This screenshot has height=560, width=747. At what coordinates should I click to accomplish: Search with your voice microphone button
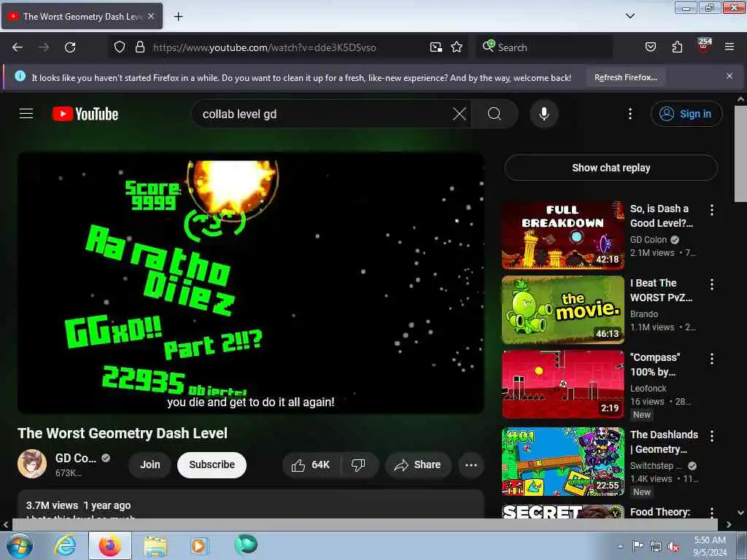543,114
